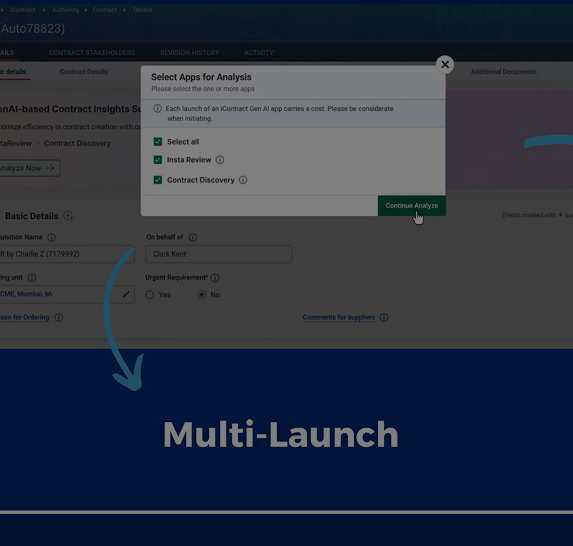Click Details in the breadcrumb
The height and width of the screenshot is (546, 573).
click(x=143, y=10)
